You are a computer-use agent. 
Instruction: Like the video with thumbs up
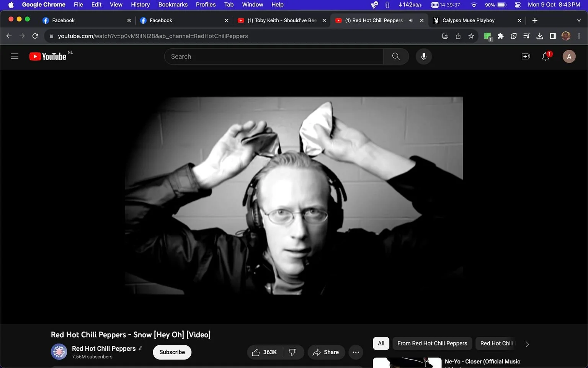click(x=265, y=352)
